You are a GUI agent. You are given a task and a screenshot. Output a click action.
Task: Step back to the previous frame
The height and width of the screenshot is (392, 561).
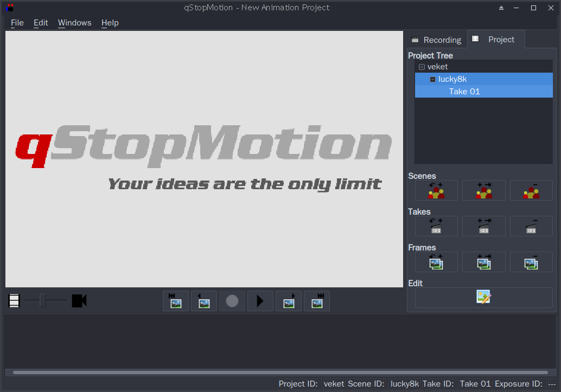[x=204, y=301]
